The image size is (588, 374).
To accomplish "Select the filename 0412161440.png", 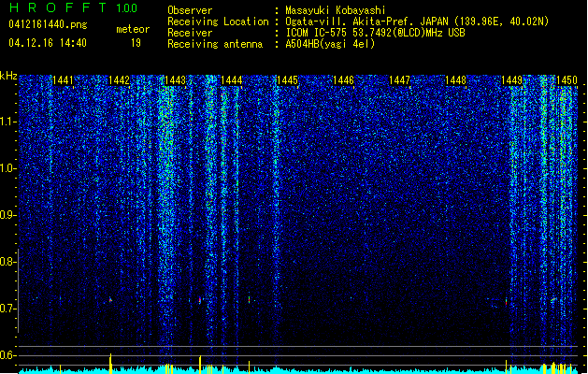I will click(48, 24).
